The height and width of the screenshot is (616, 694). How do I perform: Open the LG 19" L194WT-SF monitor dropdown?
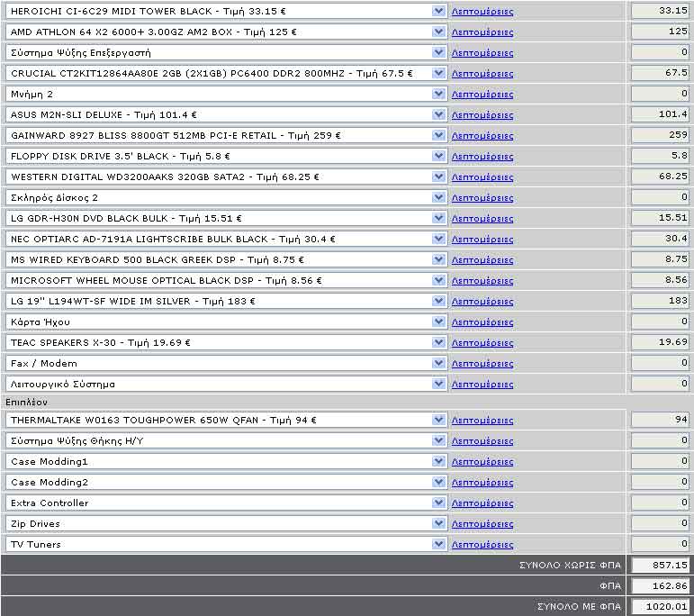(226, 301)
